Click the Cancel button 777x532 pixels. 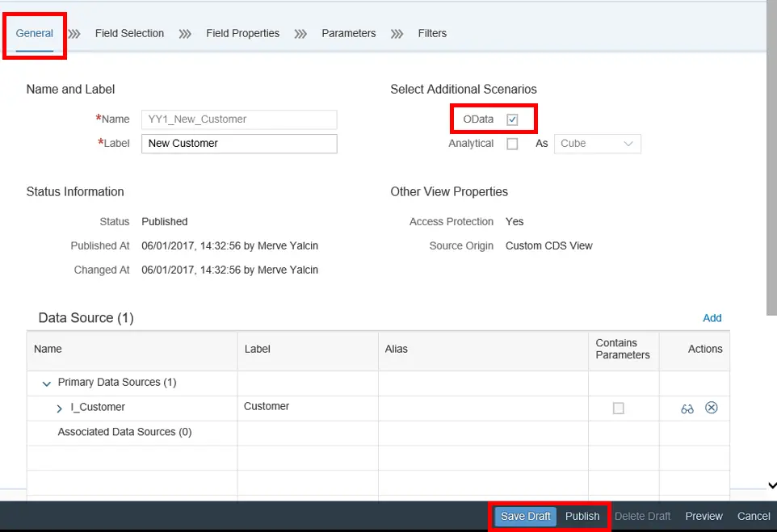[x=754, y=516]
